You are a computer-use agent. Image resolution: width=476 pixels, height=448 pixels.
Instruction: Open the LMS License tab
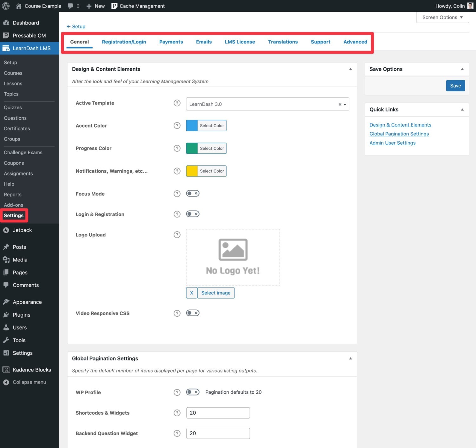pos(240,42)
